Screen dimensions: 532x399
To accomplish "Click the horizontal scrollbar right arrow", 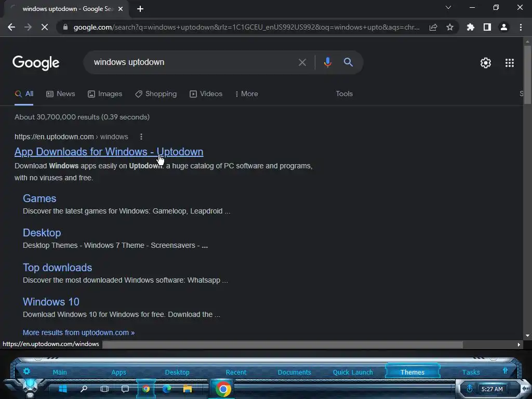I will [518, 345].
